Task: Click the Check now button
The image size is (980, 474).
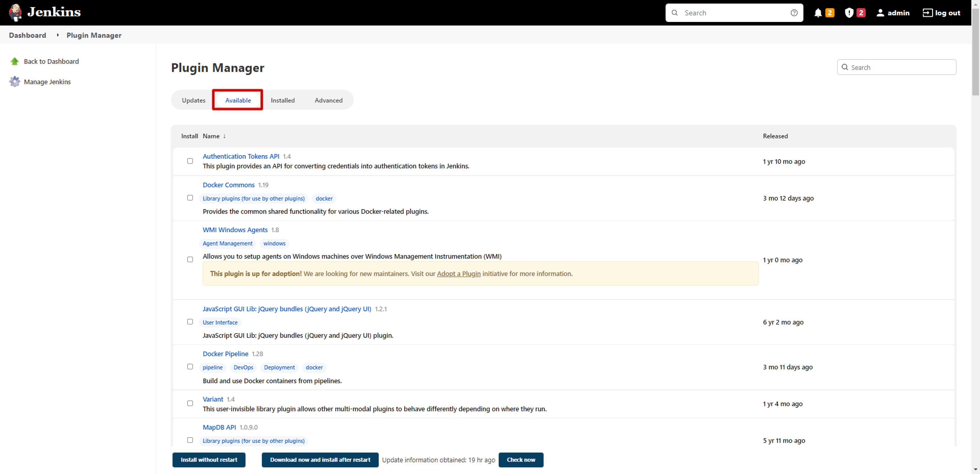Action: [521, 459]
